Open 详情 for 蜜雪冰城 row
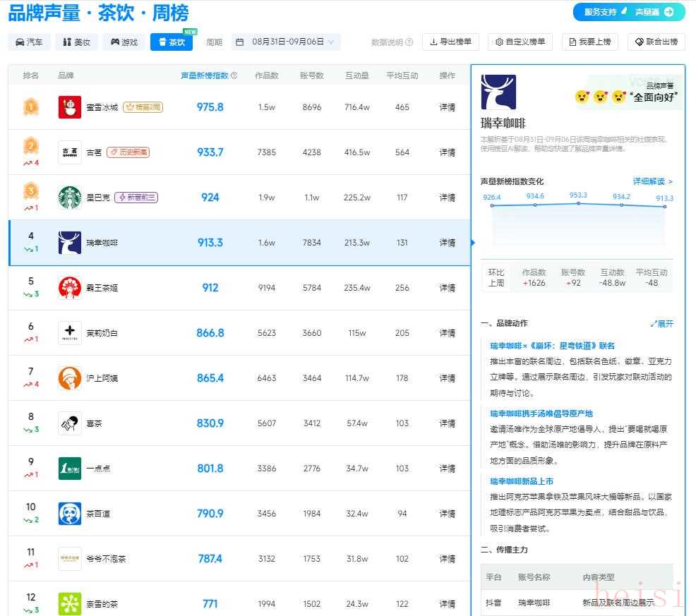This screenshot has width=696, height=616. (x=448, y=107)
